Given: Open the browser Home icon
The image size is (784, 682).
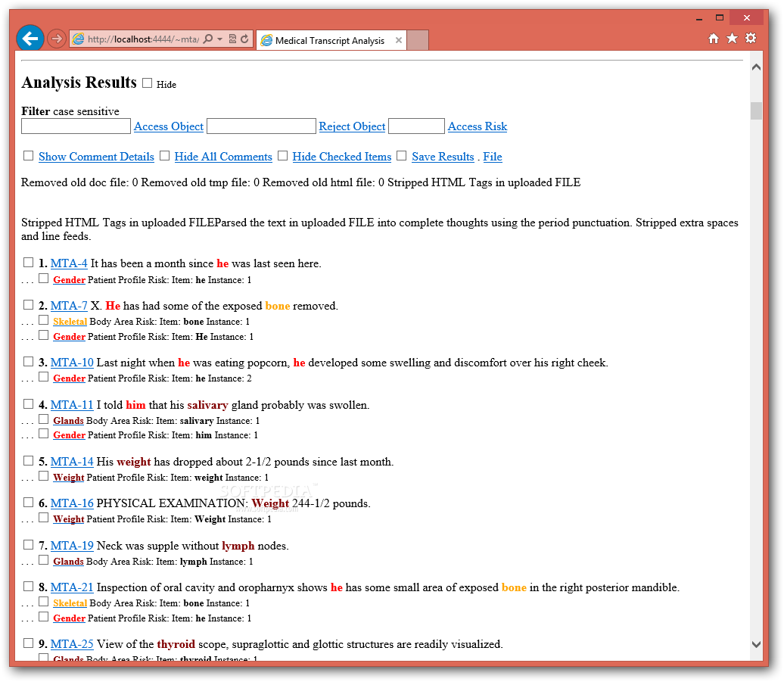Looking at the screenshot, I should click(x=714, y=39).
